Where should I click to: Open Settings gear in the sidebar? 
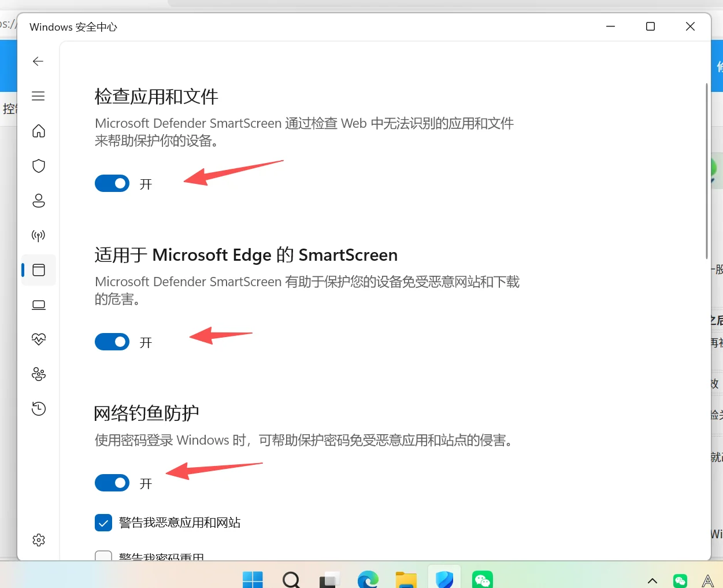click(39, 540)
